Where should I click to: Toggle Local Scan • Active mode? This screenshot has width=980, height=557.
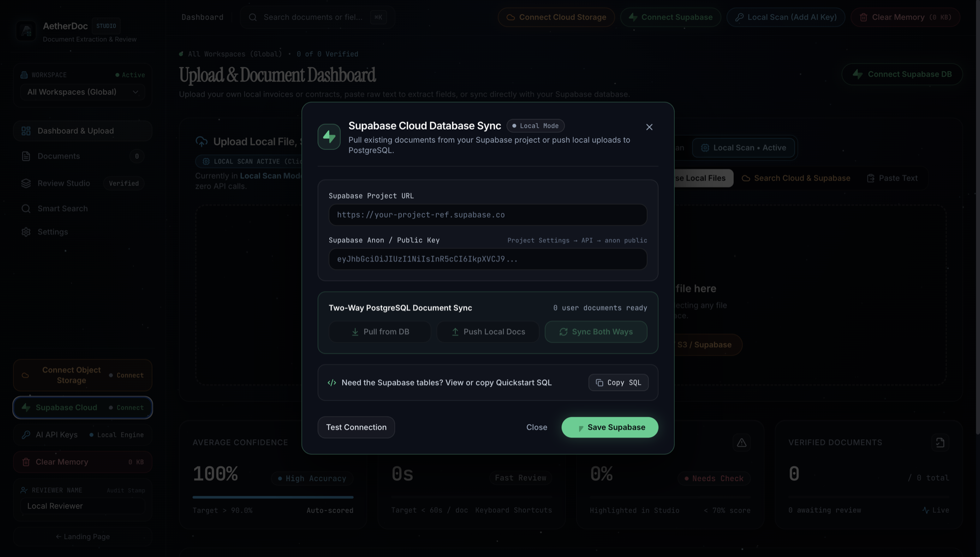tap(743, 148)
